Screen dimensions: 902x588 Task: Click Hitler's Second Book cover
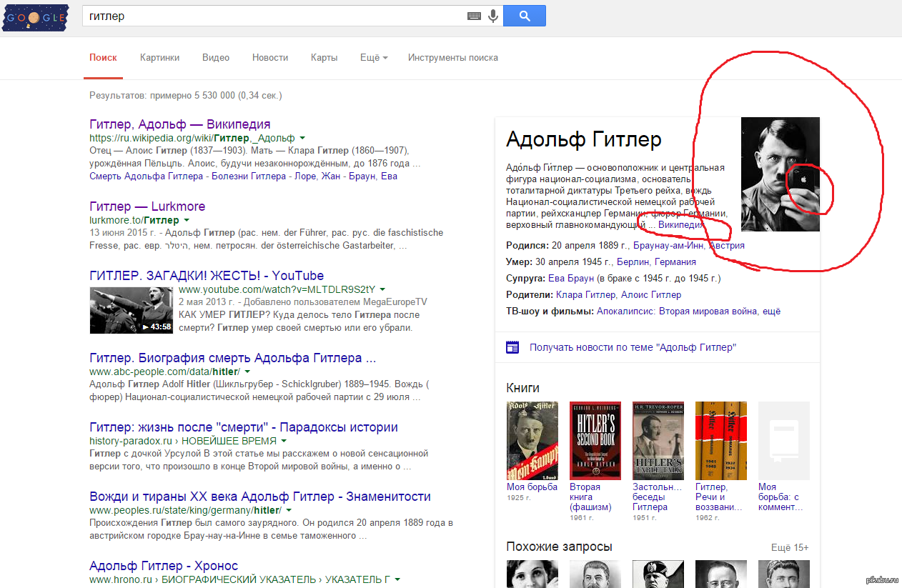click(x=595, y=440)
